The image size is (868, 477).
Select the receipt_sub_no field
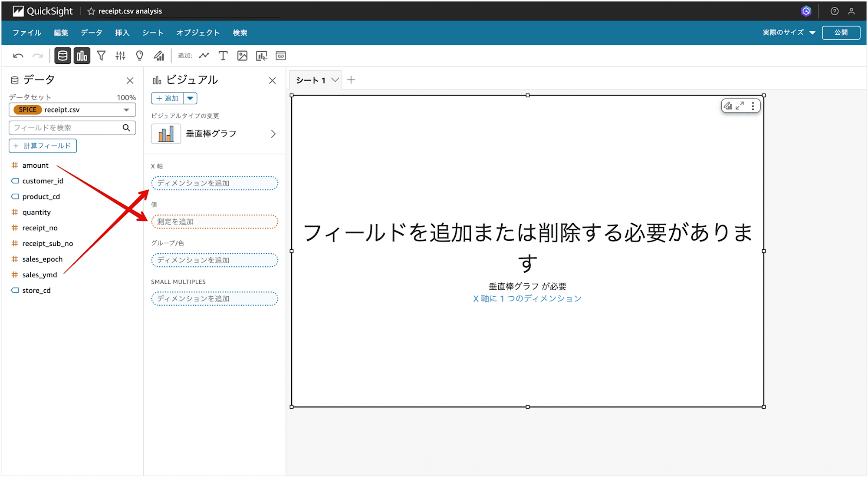click(48, 244)
